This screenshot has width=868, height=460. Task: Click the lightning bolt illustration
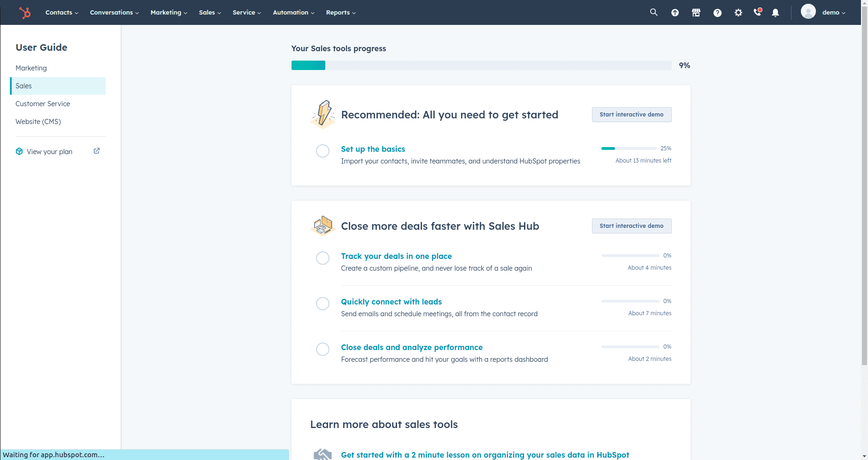pos(323,114)
